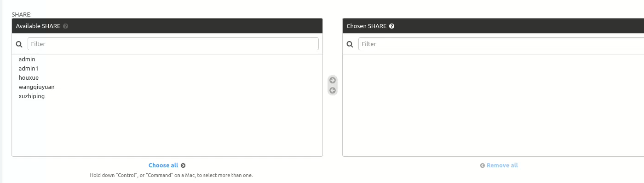
Task: Click the Remove all link
Action: coord(502,165)
